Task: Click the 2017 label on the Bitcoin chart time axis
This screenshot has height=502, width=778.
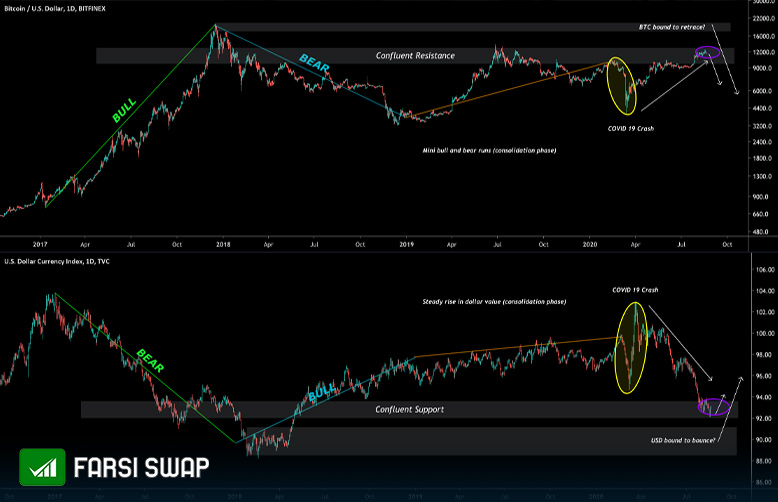Action: pyautogui.click(x=40, y=244)
